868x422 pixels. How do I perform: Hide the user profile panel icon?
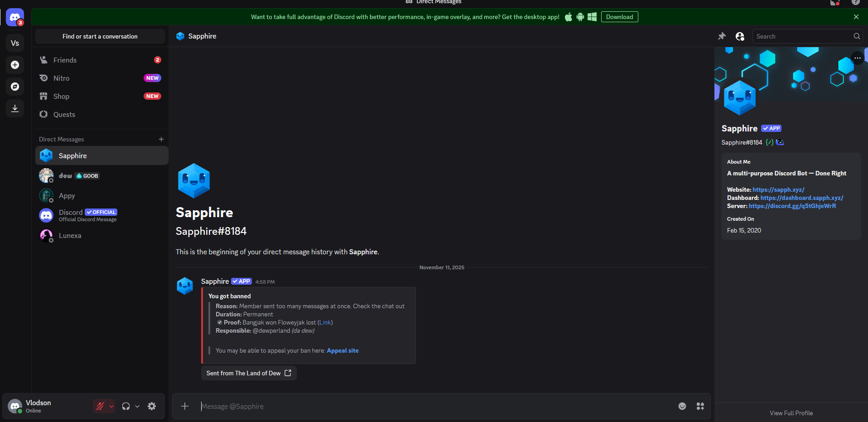[740, 36]
